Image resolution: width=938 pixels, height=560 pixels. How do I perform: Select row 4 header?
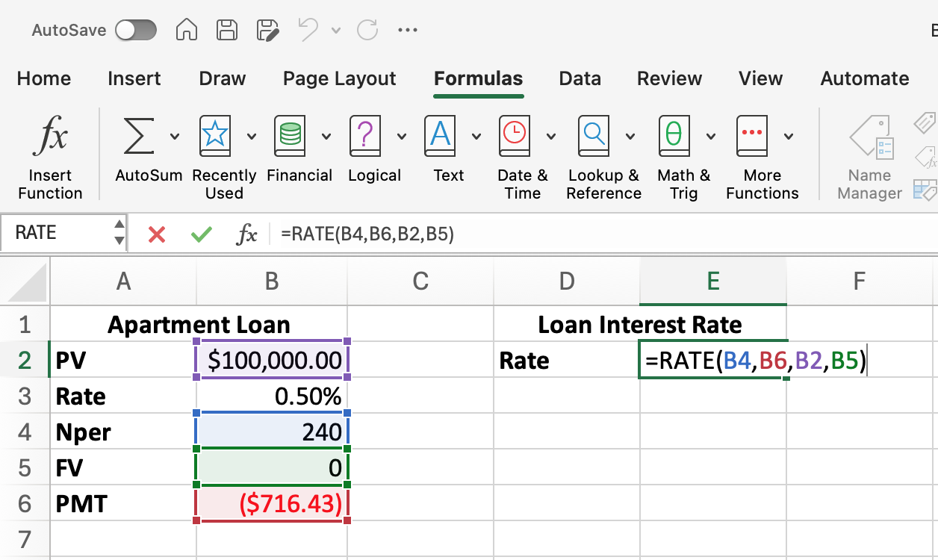coord(25,432)
